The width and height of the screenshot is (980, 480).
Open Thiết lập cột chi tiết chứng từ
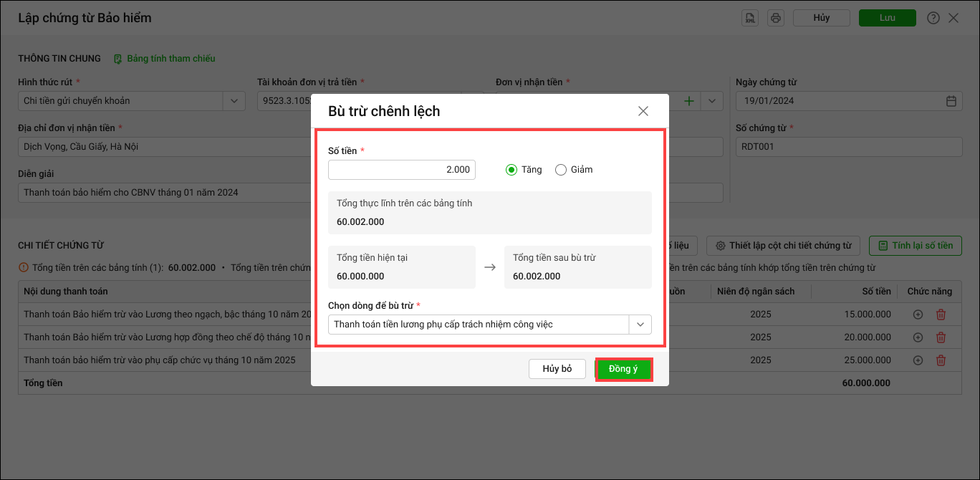click(783, 246)
